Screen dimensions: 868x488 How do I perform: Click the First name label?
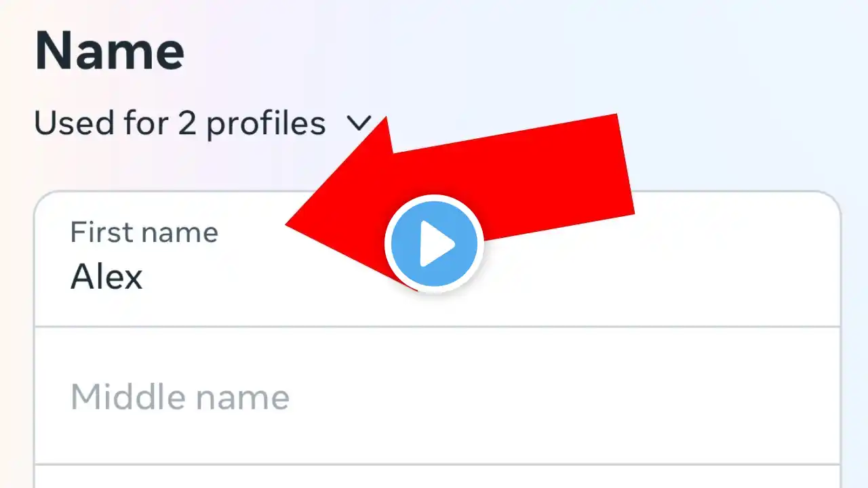pyautogui.click(x=144, y=232)
